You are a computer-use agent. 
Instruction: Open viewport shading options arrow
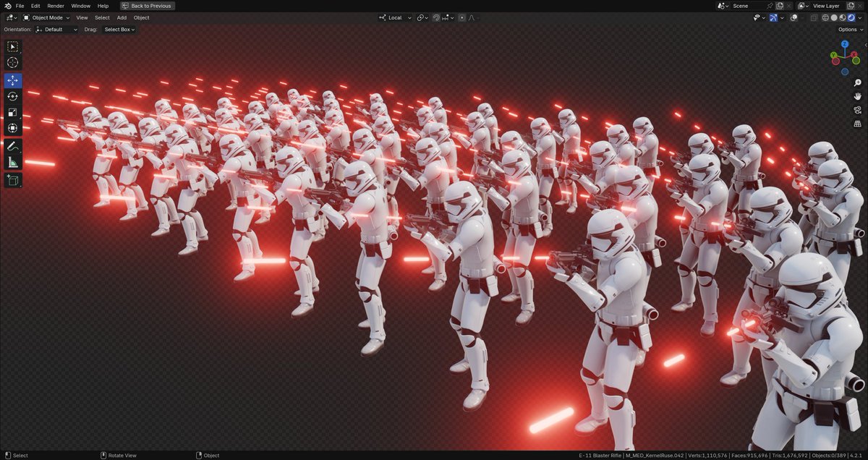click(861, 17)
